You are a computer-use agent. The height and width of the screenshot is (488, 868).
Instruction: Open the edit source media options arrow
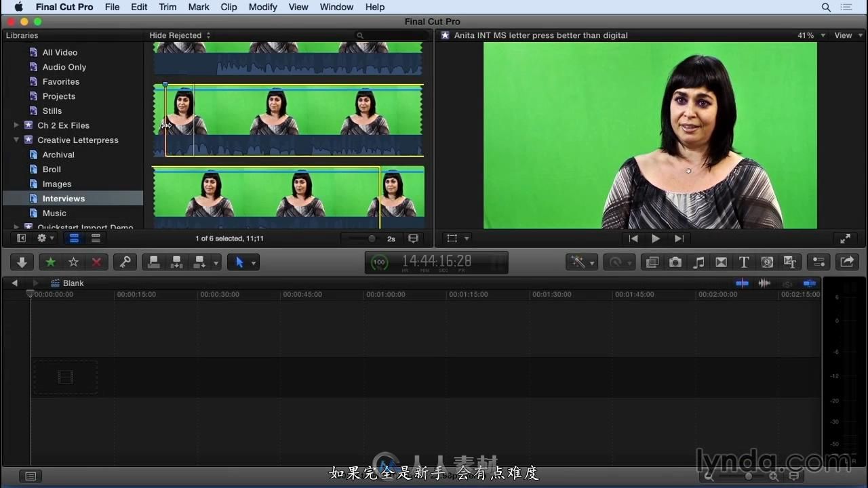(216, 262)
